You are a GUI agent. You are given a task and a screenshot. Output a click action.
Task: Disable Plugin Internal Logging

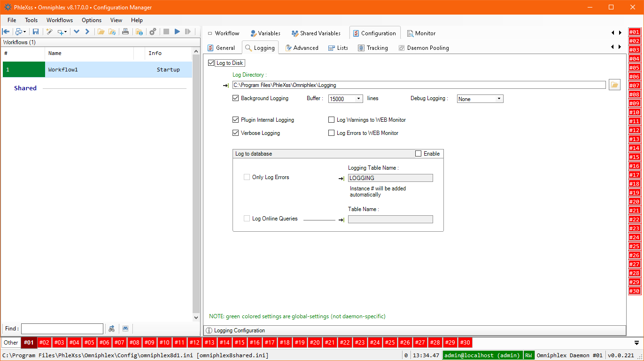(236, 120)
